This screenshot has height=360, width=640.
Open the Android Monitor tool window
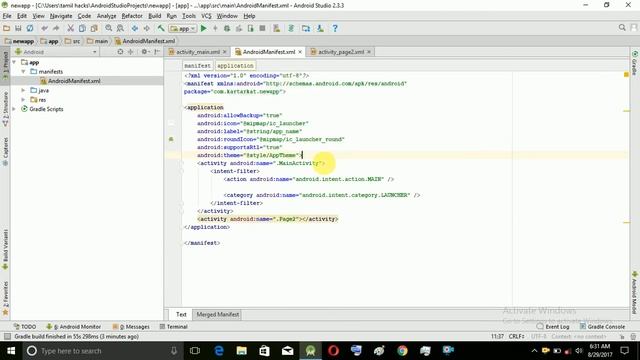point(73,327)
